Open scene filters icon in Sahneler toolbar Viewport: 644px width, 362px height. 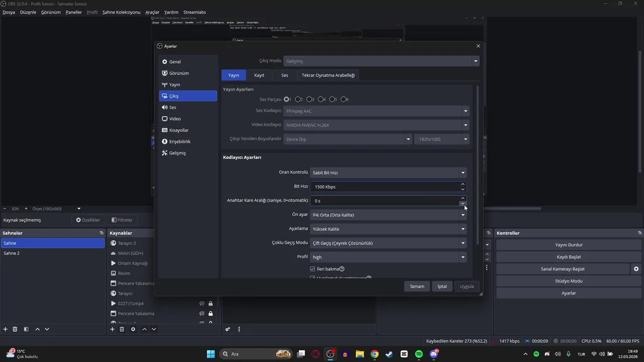tap(26, 329)
